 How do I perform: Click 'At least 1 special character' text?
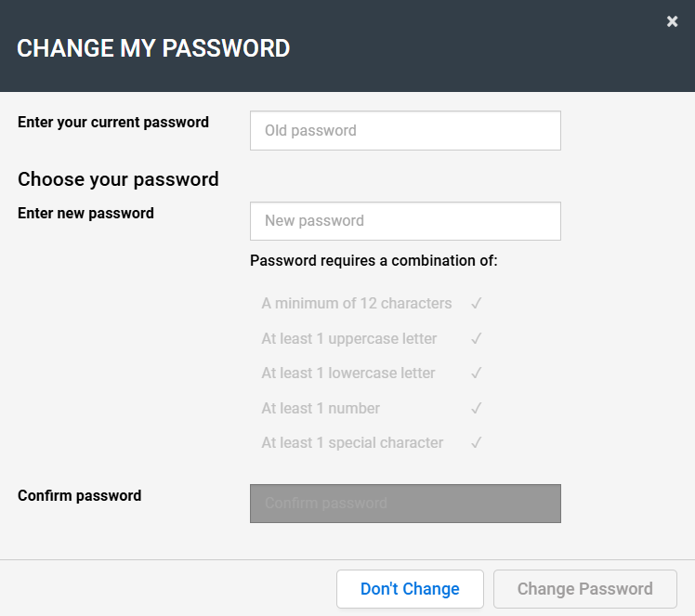pyautogui.click(x=352, y=443)
